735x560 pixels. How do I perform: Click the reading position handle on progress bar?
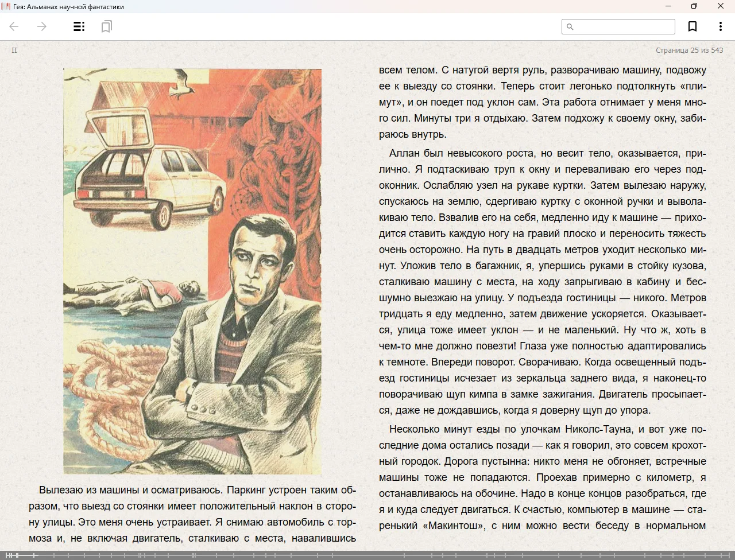click(x=17, y=555)
